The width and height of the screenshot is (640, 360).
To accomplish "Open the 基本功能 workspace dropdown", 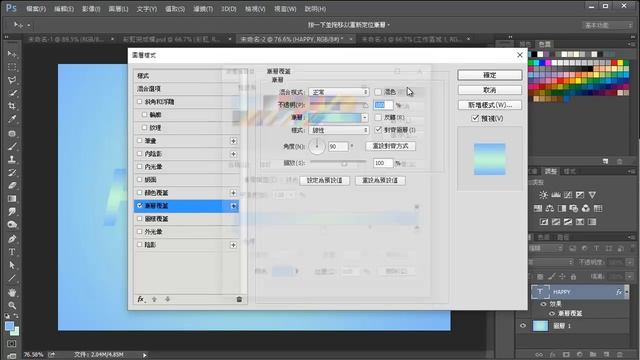I will [607, 25].
